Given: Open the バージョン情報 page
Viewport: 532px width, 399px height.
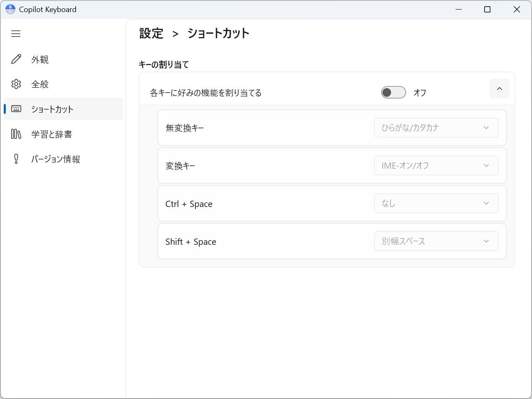Looking at the screenshot, I should point(56,159).
